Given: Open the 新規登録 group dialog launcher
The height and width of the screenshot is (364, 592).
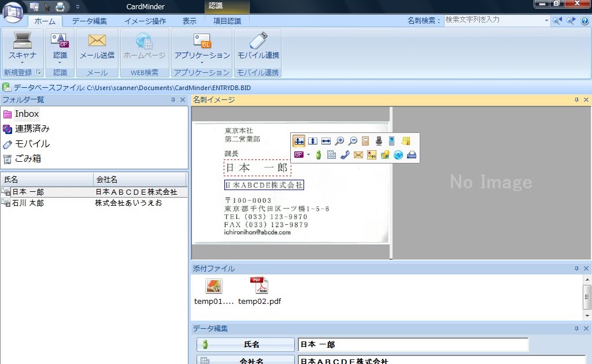Looking at the screenshot, I should pos(38,72).
